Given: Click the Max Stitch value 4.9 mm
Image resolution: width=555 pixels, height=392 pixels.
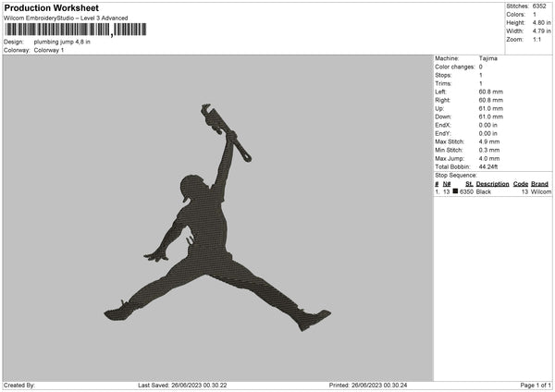Looking at the screenshot, I should coord(488,141).
